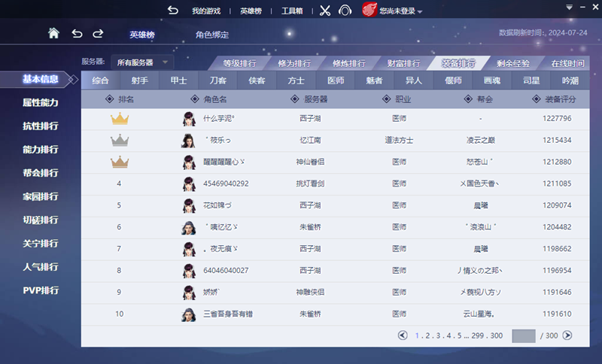Click the silver crown rank icon
Image resolution: width=602 pixels, height=364 pixels.
click(x=120, y=141)
